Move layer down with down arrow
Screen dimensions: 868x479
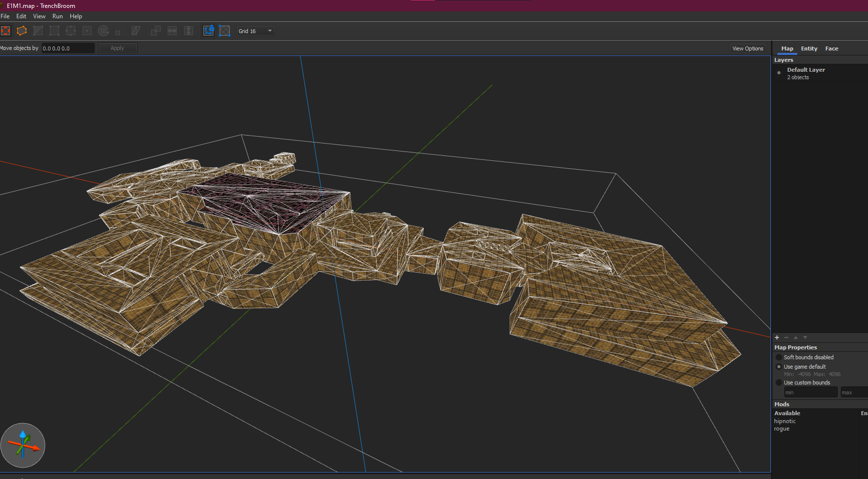(805, 337)
